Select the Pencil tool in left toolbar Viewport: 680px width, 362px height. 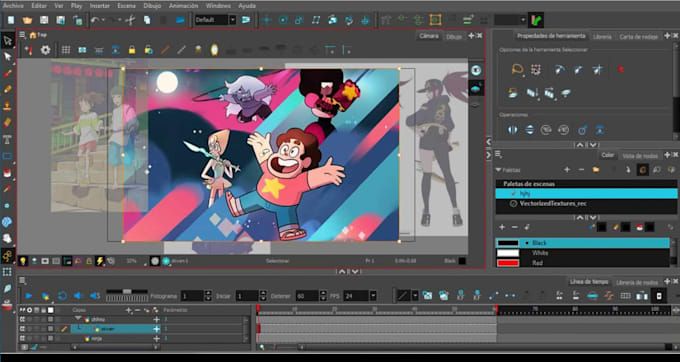coord(7,89)
